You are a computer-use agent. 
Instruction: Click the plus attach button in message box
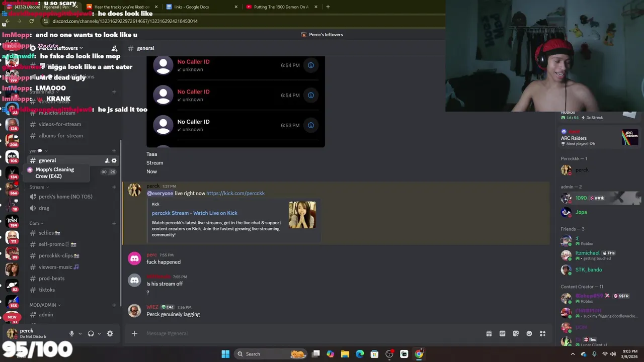134,333
